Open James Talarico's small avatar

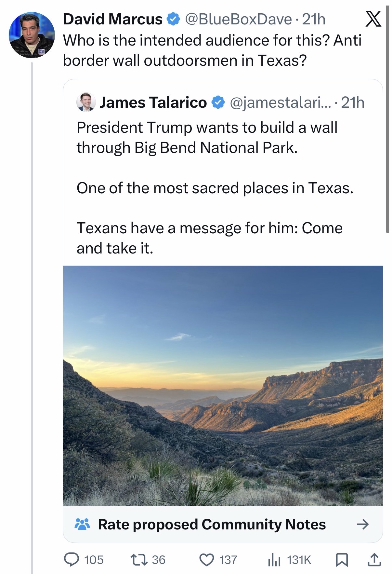click(85, 102)
